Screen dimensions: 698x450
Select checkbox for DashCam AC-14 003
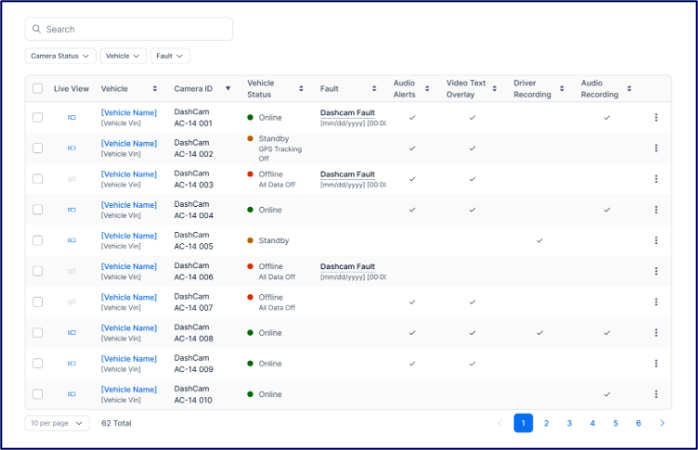pyautogui.click(x=38, y=179)
